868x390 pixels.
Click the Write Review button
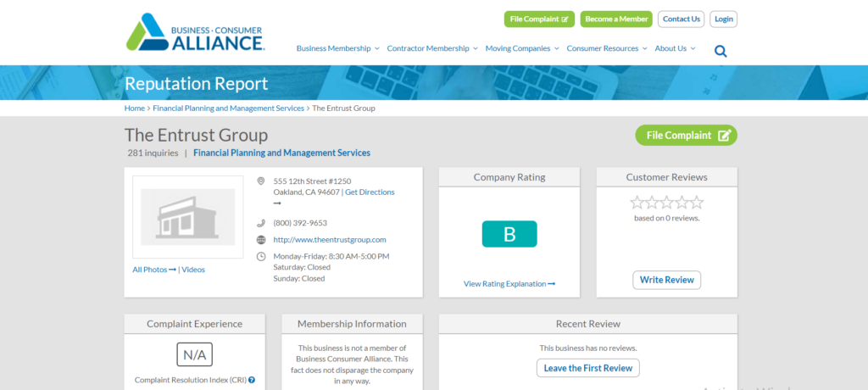coord(666,280)
